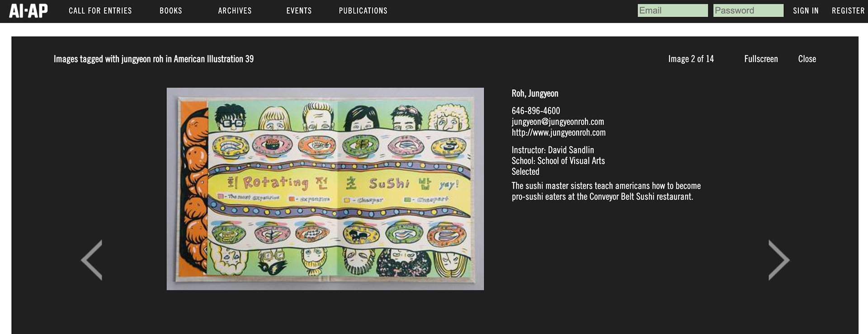Close the image viewer
Viewport: 868px width, 334px height.
click(807, 59)
